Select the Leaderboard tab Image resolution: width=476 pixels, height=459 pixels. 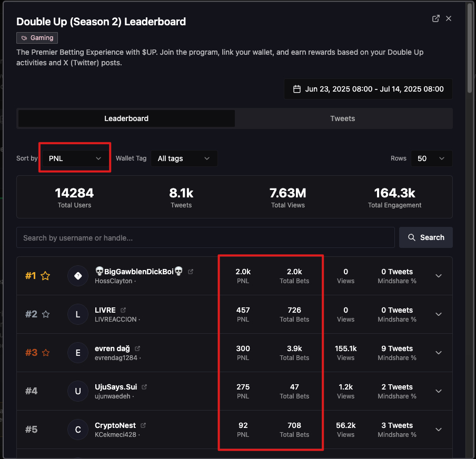click(126, 118)
